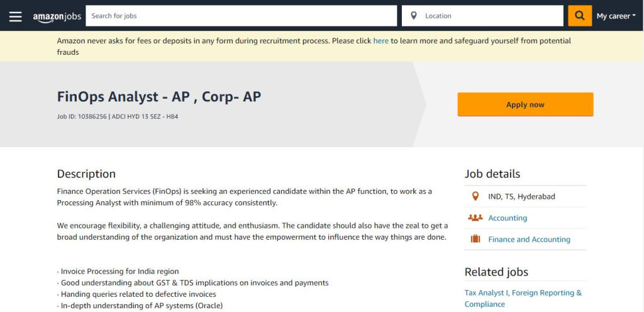Click the map pin icon beside Hyderabad
Screen dimensions: 644x312
475,196
